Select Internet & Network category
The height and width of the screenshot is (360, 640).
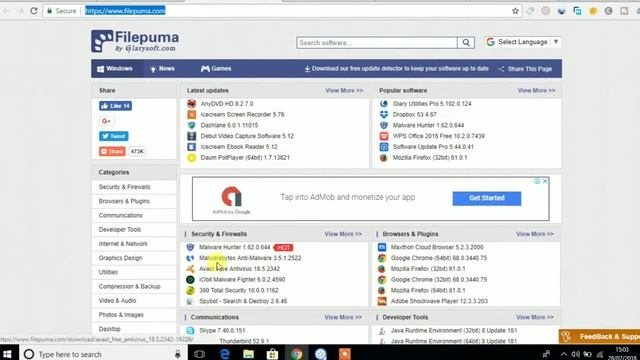pos(123,244)
